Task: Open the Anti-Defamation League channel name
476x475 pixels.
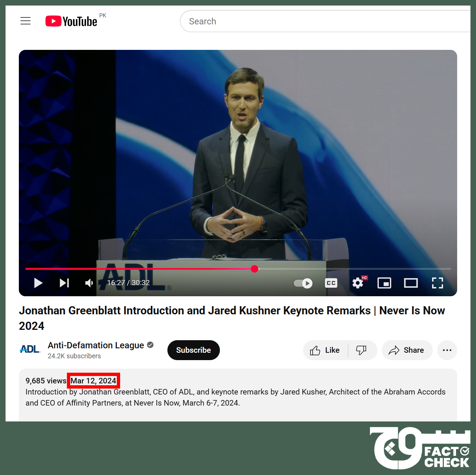Action: (x=96, y=345)
